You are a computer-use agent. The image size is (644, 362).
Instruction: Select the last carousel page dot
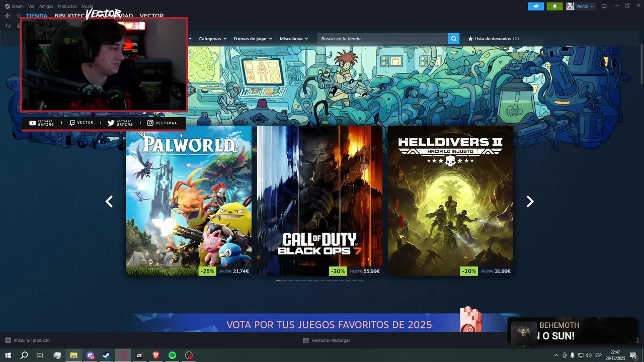click(361, 281)
